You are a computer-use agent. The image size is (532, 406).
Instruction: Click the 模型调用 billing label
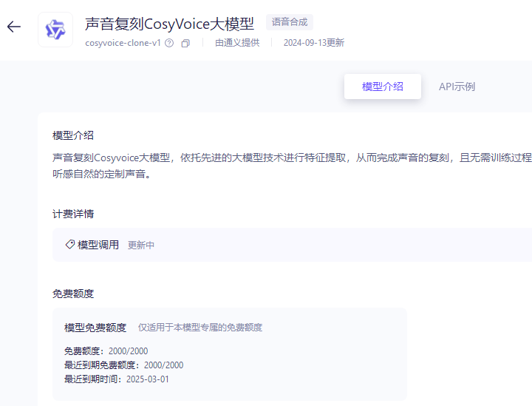pyautogui.click(x=98, y=245)
